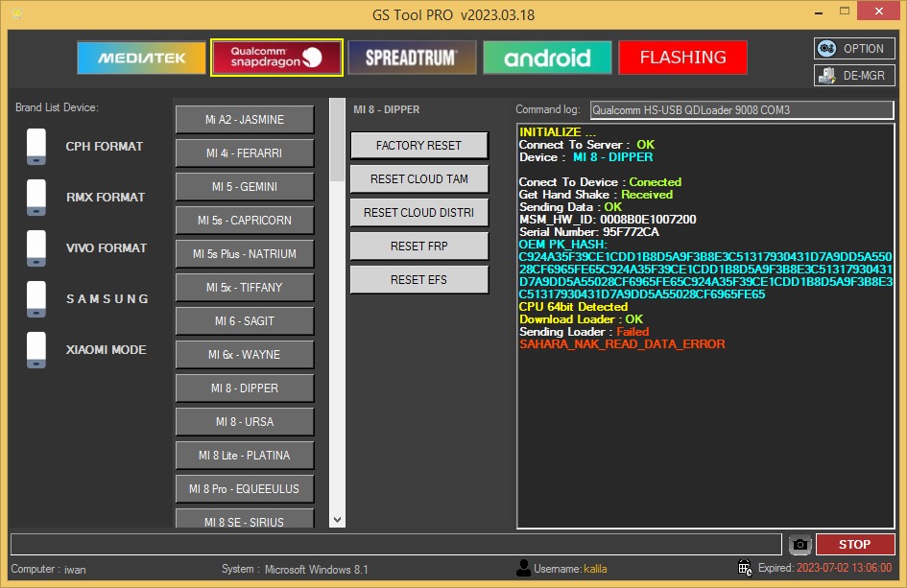Select CPH FORMAT brand label
The image size is (907, 588).
(104, 146)
